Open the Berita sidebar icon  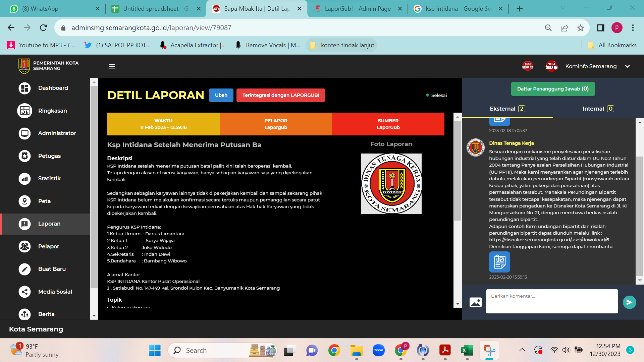pyautogui.click(x=24, y=314)
